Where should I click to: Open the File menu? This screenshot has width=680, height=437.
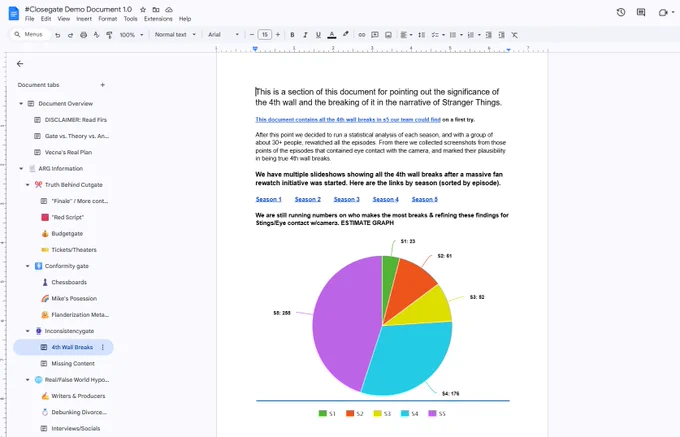[29, 19]
